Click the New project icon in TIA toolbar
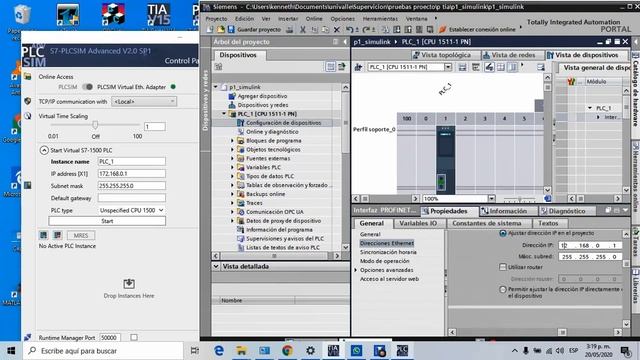This screenshot has width=640, height=360. click(x=210, y=29)
